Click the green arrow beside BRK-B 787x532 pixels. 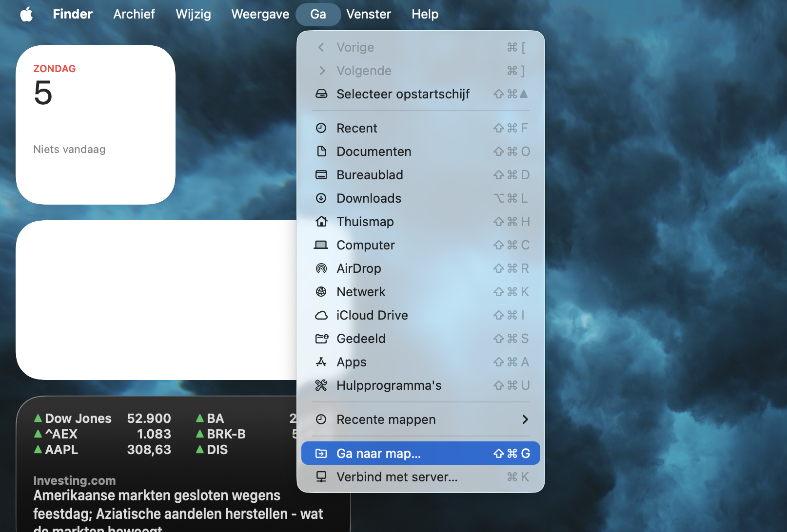coord(199,434)
